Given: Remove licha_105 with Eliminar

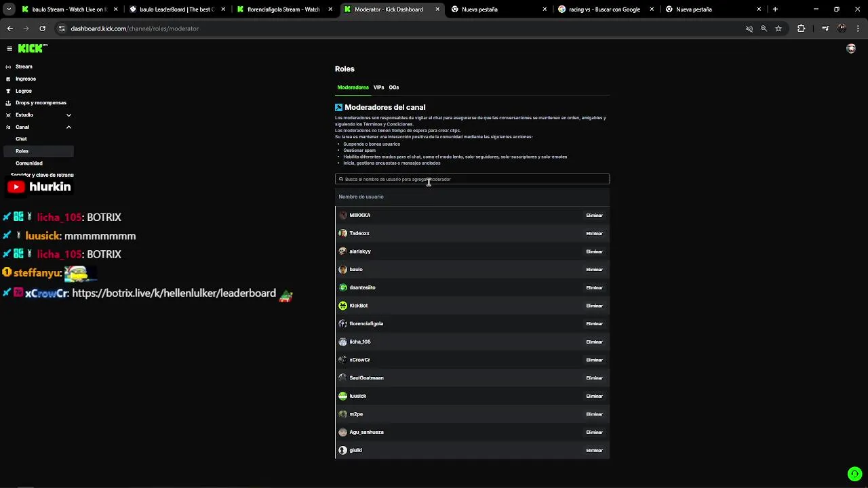Looking at the screenshot, I should [x=594, y=342].
